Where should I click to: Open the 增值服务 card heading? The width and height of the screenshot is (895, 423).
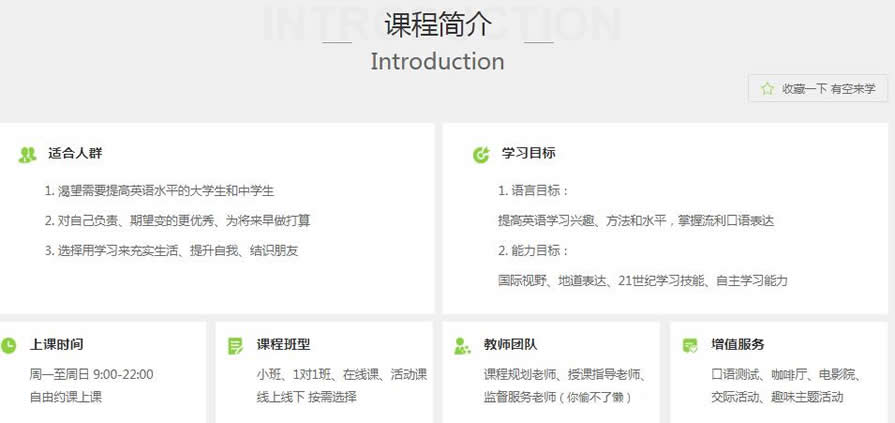pos(738,345)
